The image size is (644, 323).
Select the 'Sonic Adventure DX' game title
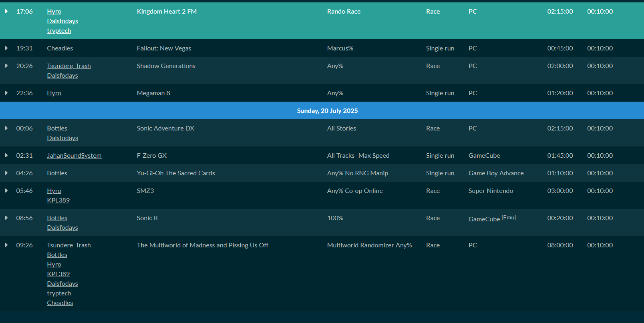(x=165, y=128)
